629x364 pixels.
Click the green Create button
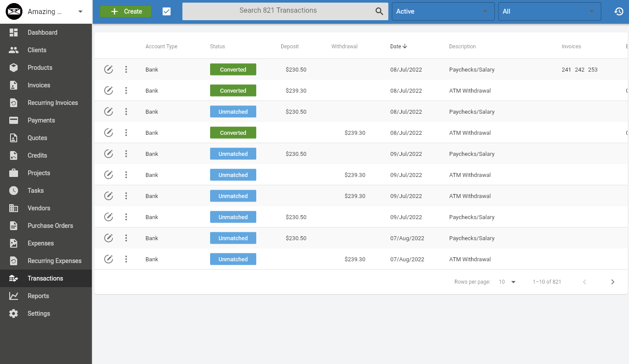tap(126, 11)
